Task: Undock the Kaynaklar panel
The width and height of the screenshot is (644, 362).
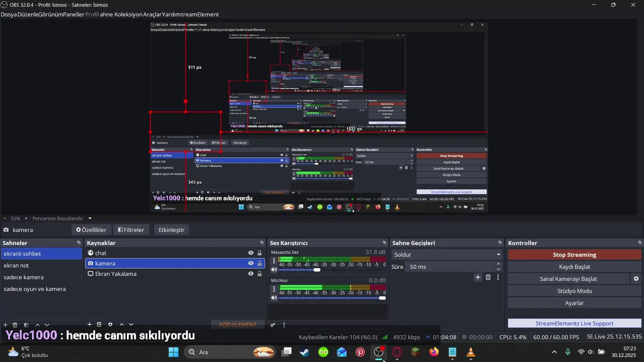Action: [262, 243]
